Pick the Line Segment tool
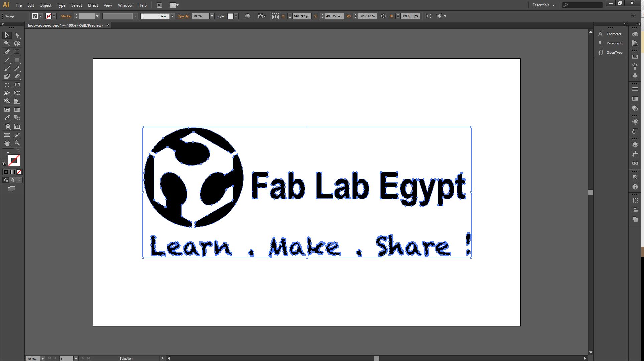This screenshot has width=644, height=361. [7, 61]
